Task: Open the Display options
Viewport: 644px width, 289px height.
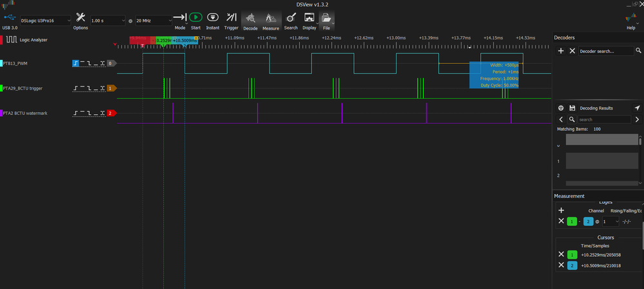Action: pos(309,17)
